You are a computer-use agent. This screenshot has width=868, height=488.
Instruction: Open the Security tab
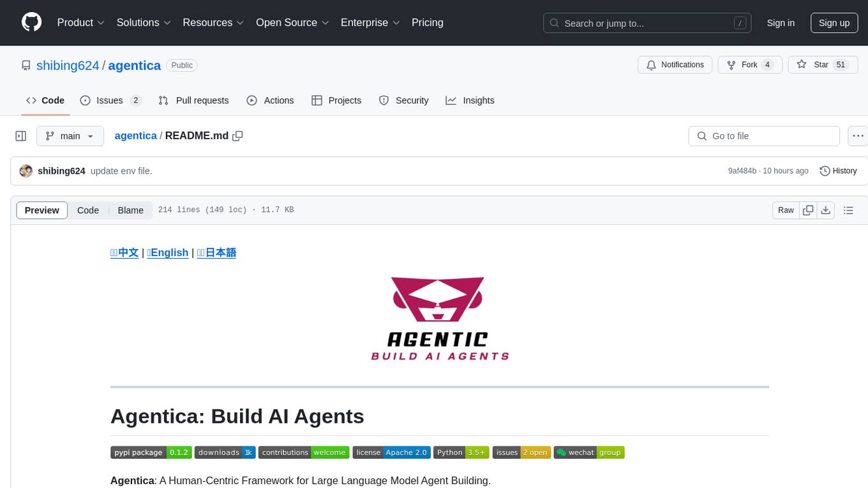(x=403, y=100)
